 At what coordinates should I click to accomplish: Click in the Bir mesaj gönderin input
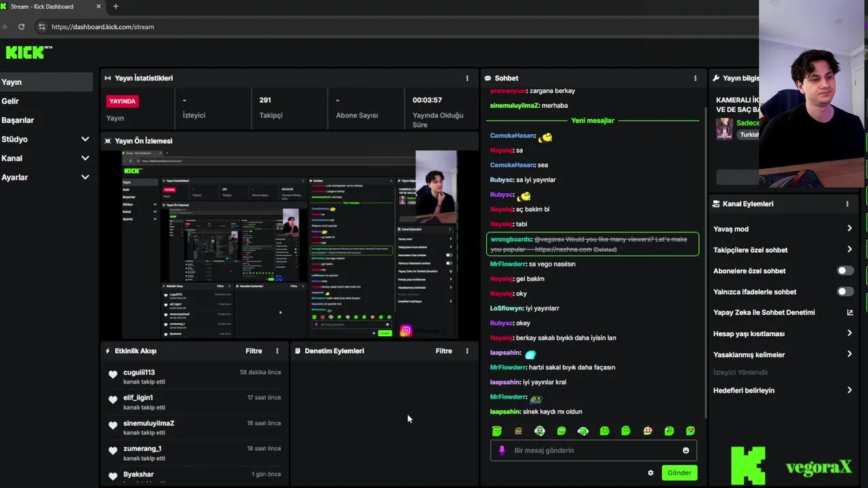[593, 450]
